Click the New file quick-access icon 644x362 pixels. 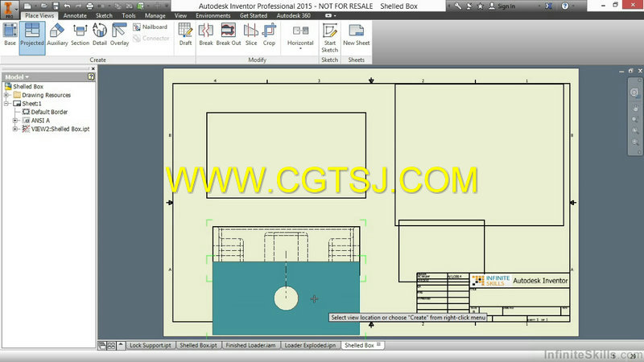pyautogui.click(x=27, y=6)
